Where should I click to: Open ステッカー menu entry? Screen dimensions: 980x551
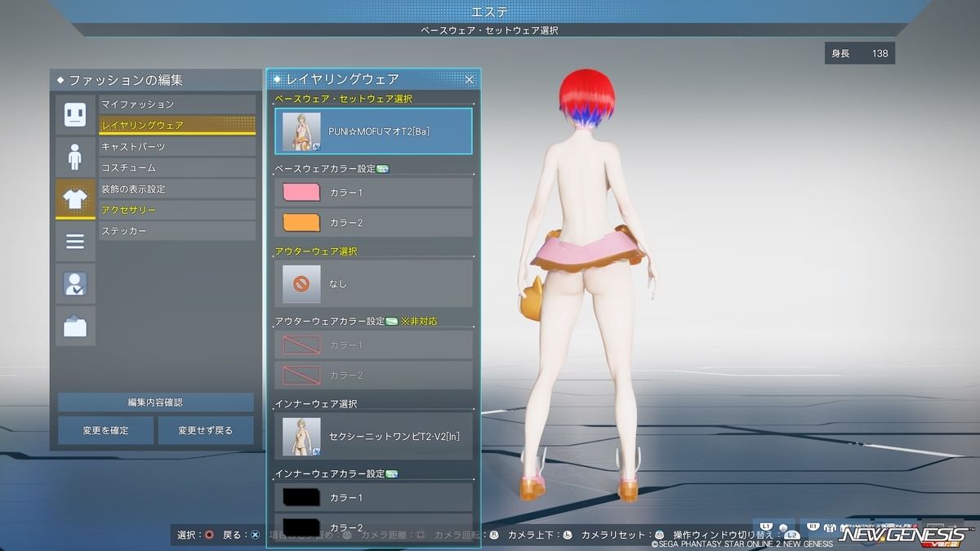pos(177,232)
